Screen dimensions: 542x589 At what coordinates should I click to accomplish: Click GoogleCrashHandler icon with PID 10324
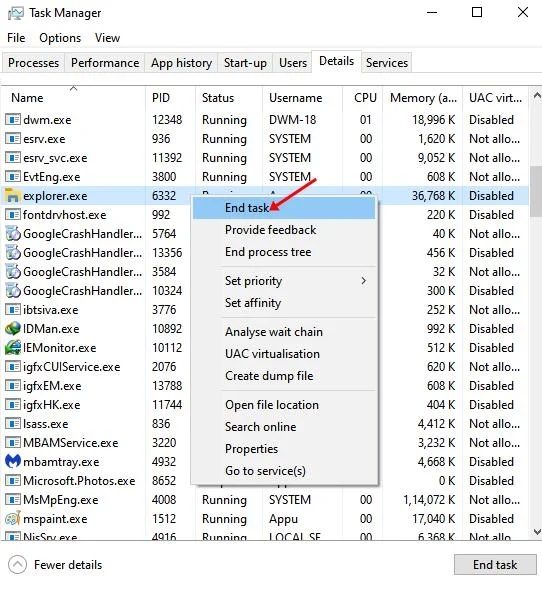13,291
